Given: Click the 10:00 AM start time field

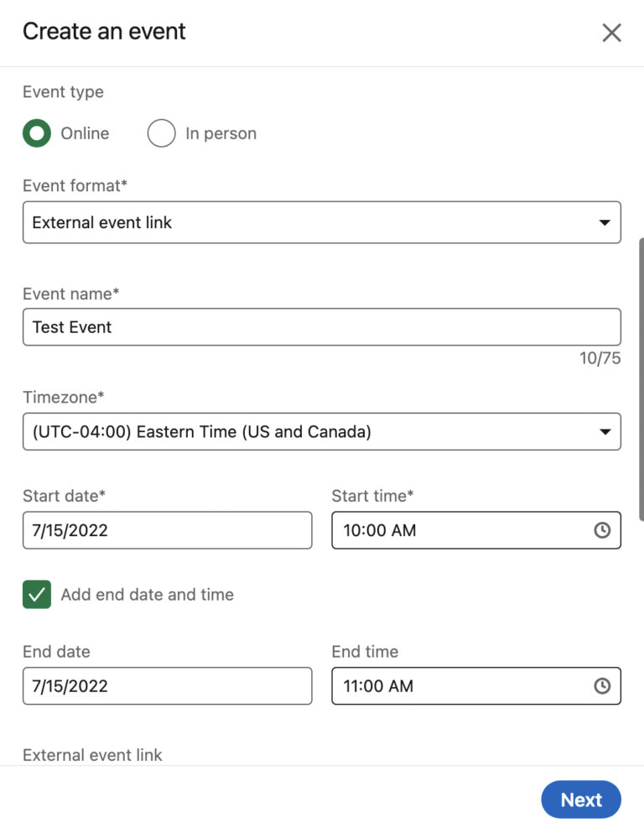Looking at the screenshot, I should 461,530.
